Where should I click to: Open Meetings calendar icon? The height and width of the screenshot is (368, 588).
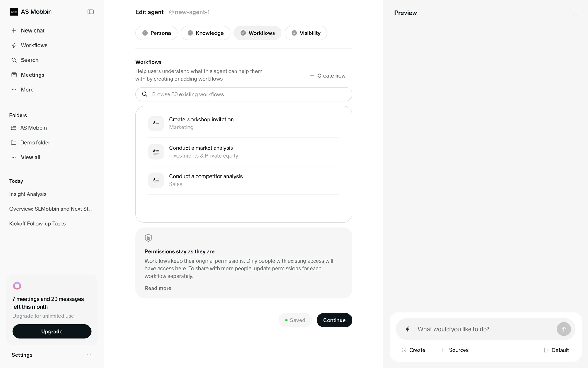(14, 75)
